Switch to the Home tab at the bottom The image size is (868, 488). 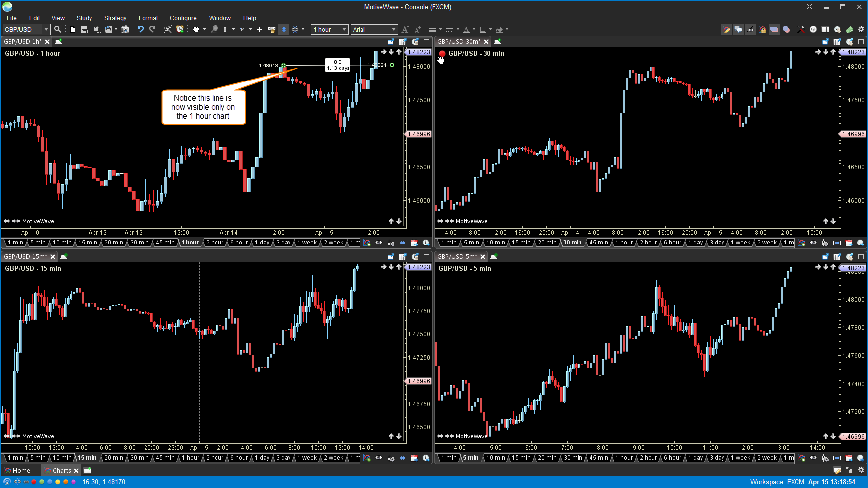pyautogui.click(x=17, y=470)
